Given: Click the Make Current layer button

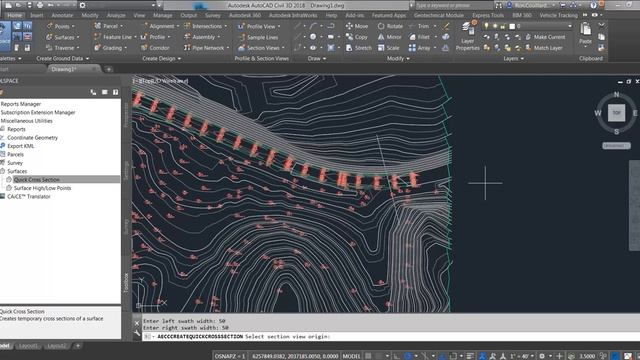Looking at the screenshot, I should point(545,37).
